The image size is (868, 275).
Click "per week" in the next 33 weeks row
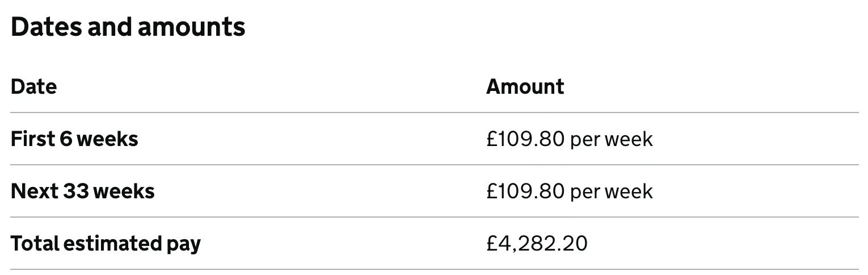coord(612,191)
